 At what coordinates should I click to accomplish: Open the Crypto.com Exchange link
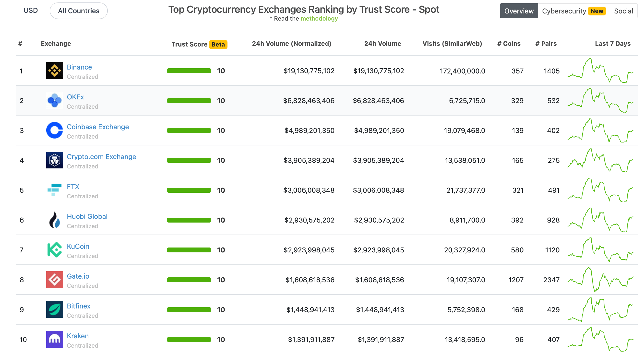tap(102, 157)
